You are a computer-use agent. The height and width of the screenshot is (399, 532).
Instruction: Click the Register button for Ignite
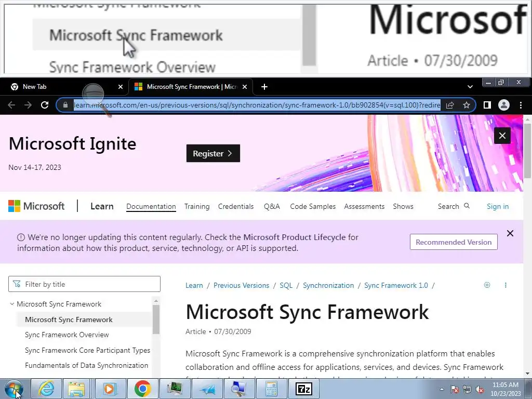tap(213, 153)
